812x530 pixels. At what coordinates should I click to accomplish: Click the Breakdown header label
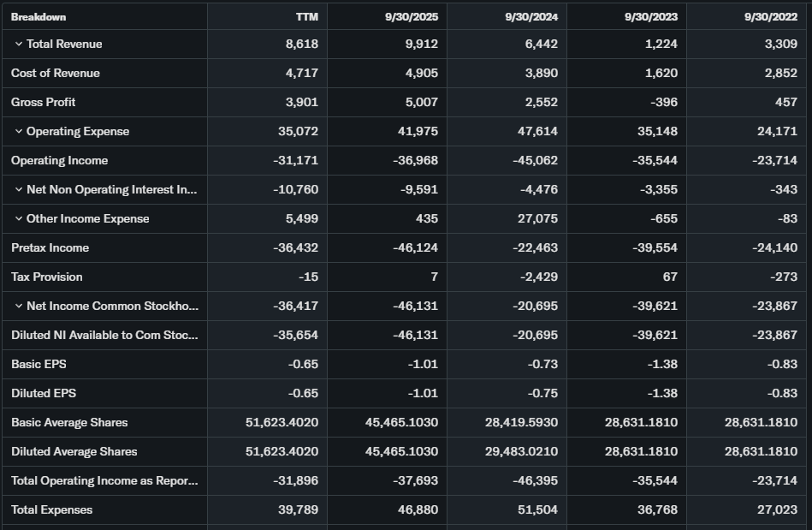point(39,17)
